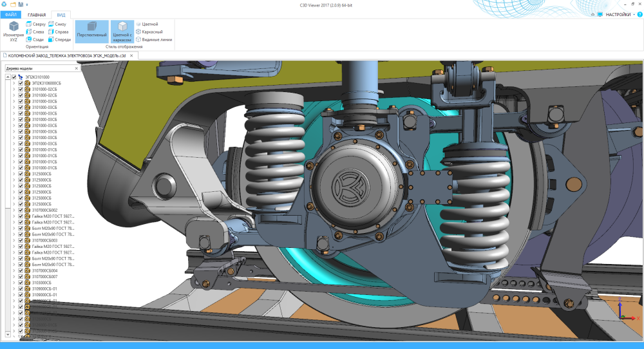Image resolution: width=644 pixels, height=349 pixels.
Task: Set Изометрия XYZ orientation
Action: click(14, 32)
